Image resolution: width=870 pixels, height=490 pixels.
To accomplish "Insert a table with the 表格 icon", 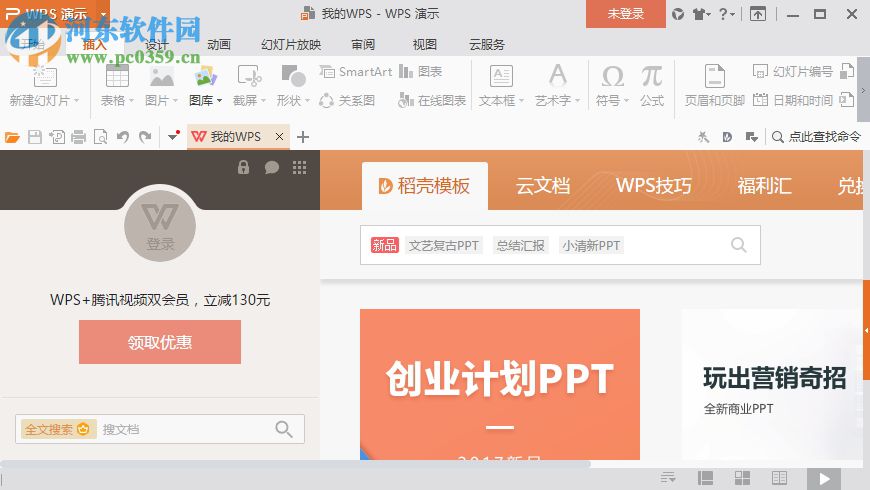I will point(117,77).
